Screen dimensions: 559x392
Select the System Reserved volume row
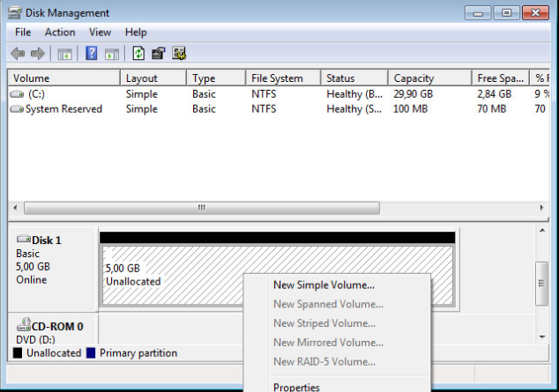63,109
